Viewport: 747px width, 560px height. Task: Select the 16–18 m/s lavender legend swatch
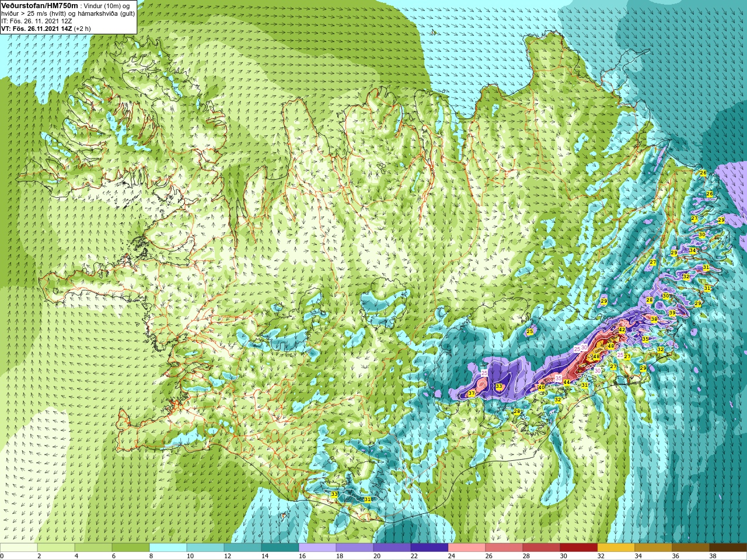point(317,548)
